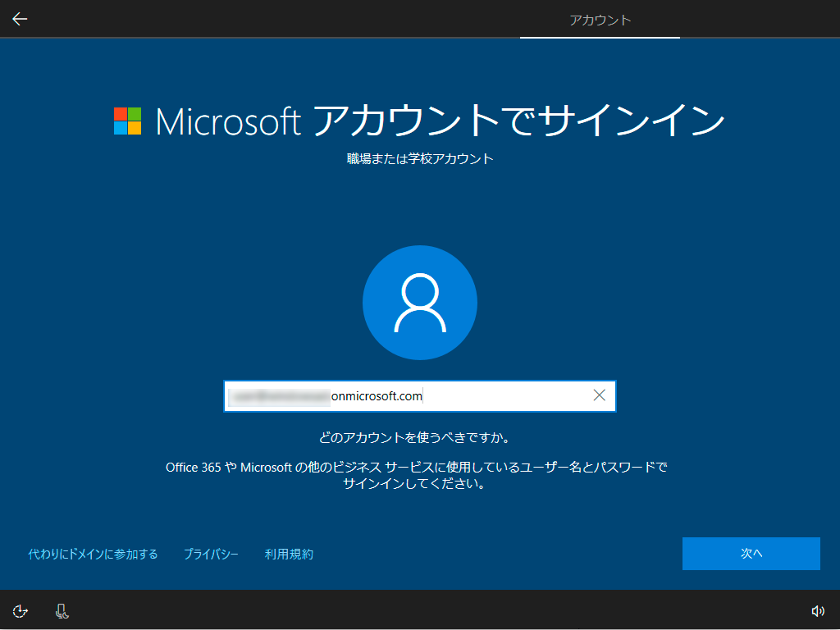
Task: Select the アカウント tab
Action: 600,20
